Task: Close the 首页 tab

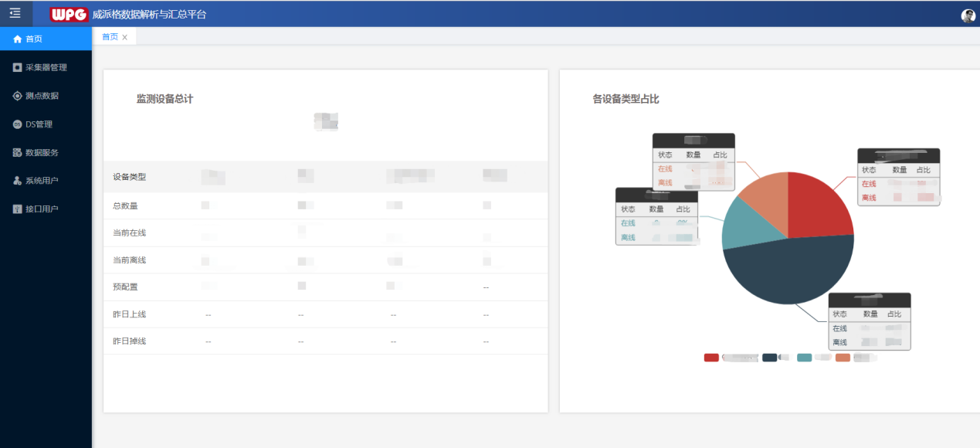Action: pyautogui.click(x=125, y=37)
